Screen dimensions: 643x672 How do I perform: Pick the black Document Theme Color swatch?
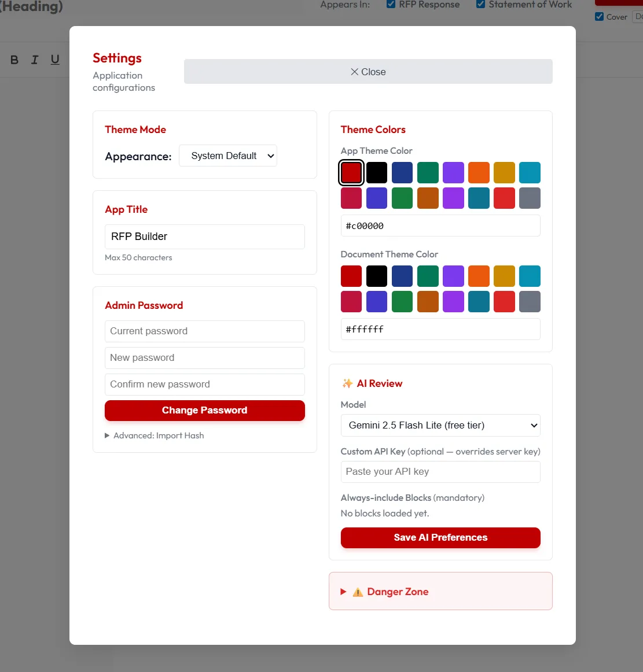coord(377,276)
